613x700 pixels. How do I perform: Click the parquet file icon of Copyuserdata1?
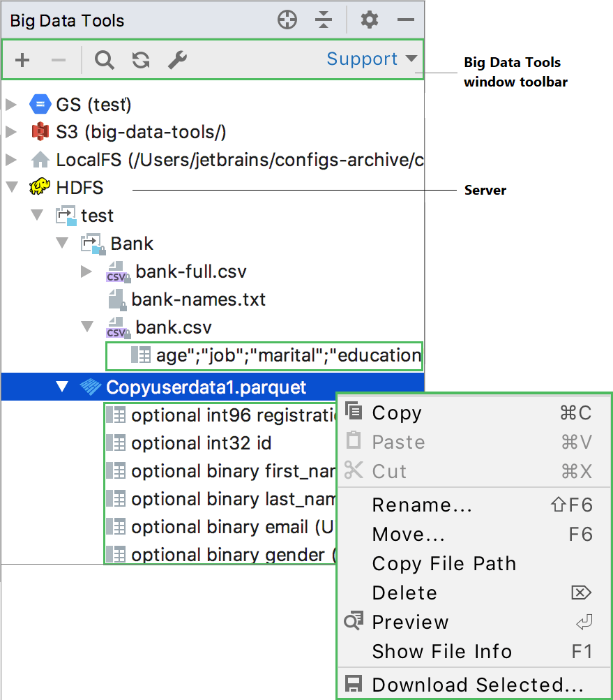pyautogui.click(x=91, y=387)
